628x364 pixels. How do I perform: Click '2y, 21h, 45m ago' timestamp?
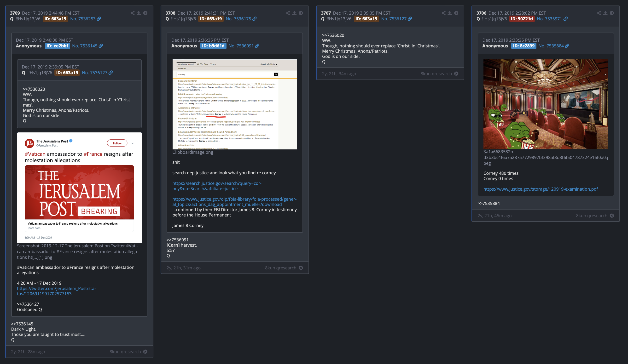(494, 215)
